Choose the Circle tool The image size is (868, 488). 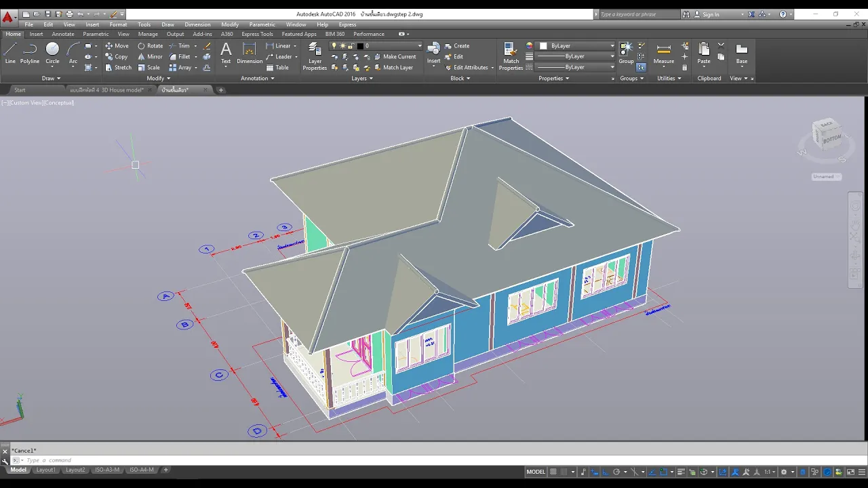click(x=52, y=53)
